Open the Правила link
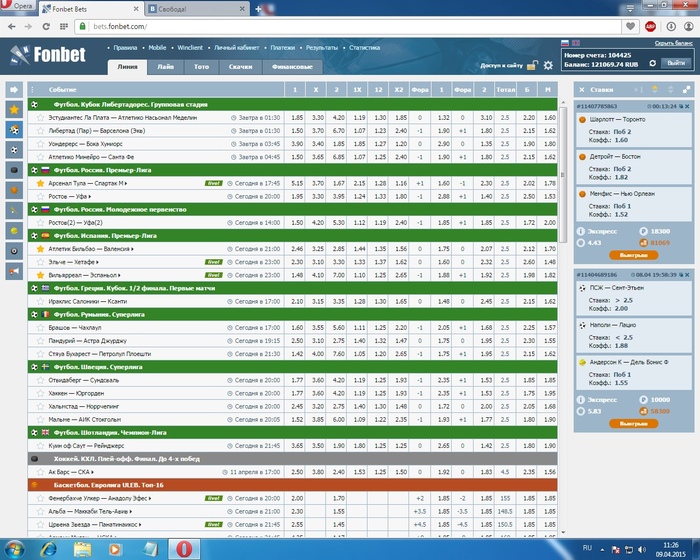The image size is (700, 560). click(x=125, y=47)
